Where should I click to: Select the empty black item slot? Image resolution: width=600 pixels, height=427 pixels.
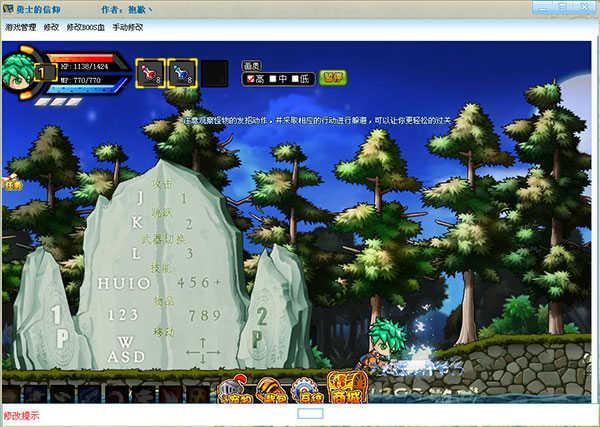[x=215, y=73]
